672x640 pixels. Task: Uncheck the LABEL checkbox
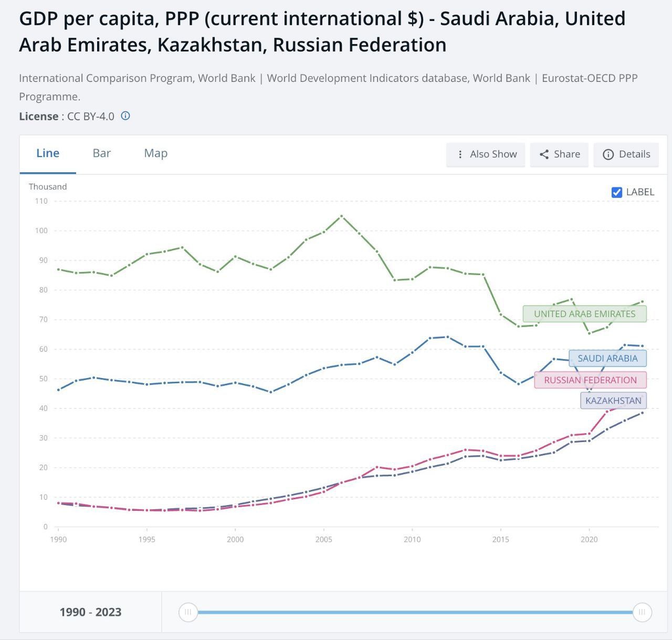tap(617, 192)
